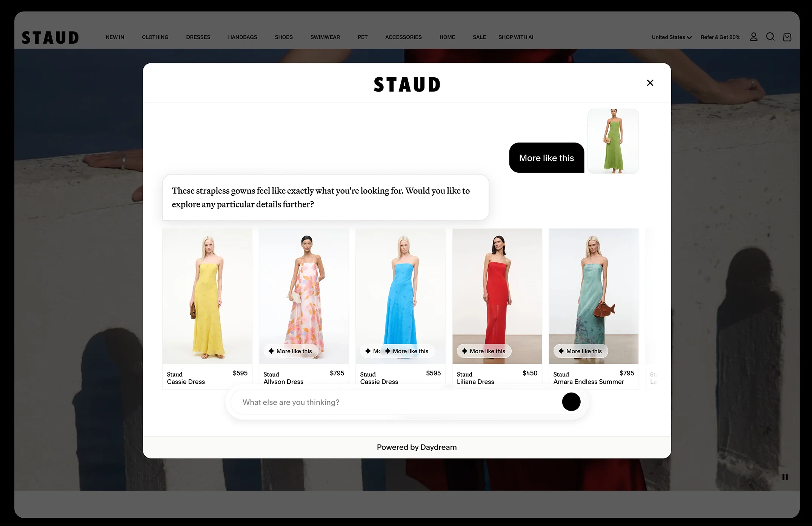This screenshot has width=812, height=526.
Task: Browse the SALE section
Action: pyautogui.click(x=479, y=37)
